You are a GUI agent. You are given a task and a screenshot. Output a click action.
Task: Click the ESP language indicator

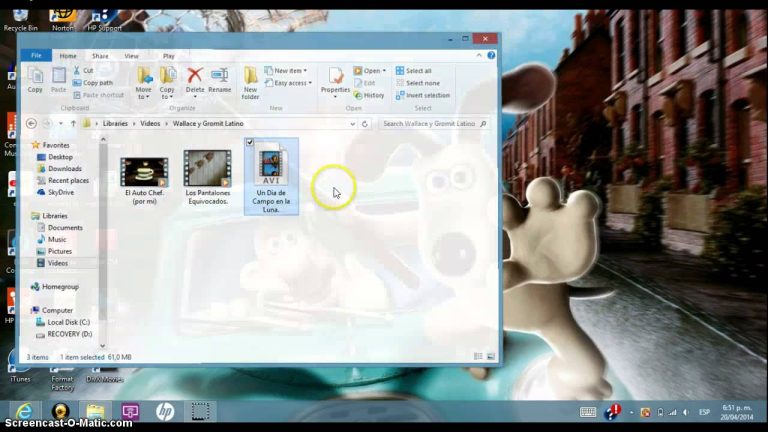click(x=704, y=412)
